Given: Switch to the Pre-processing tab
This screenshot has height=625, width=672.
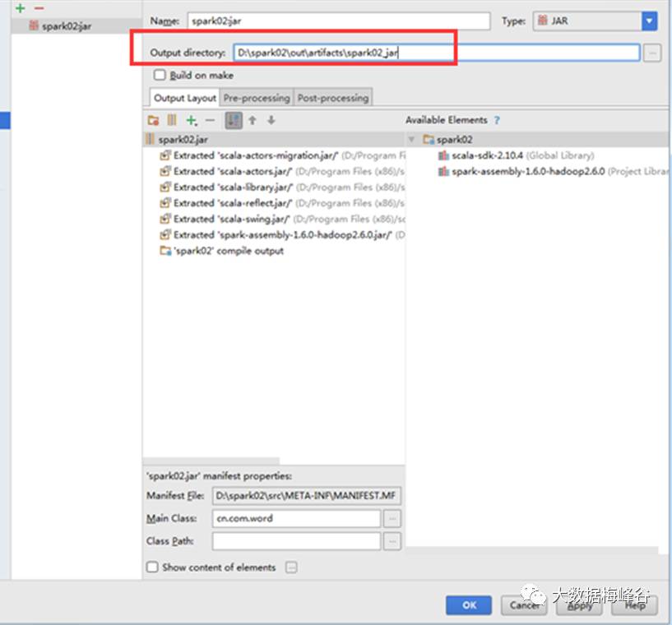Looking at the screenshot, I should pyautogui.click(x=257, y=98).
